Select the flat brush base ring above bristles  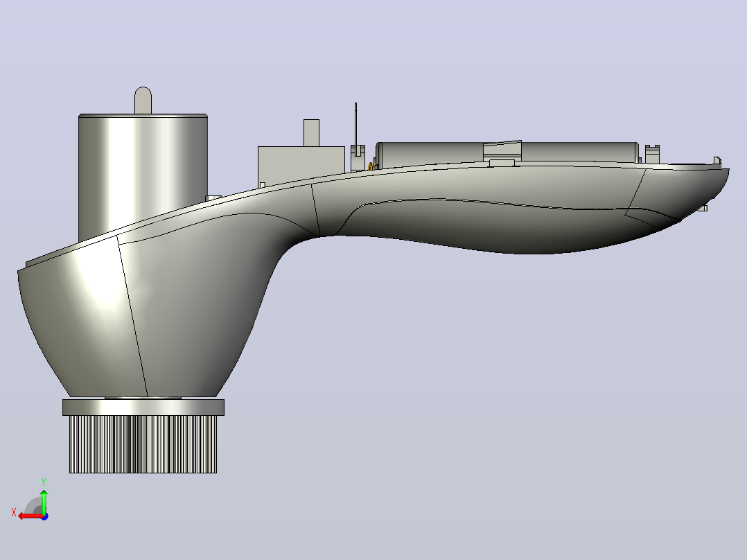tap(143, 408)
